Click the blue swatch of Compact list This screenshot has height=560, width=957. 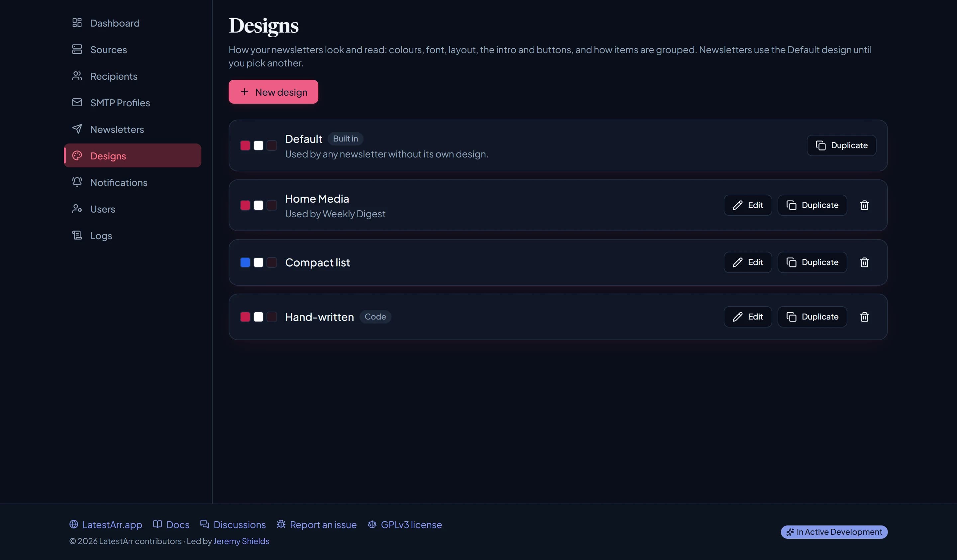click(x=245, y=262)
